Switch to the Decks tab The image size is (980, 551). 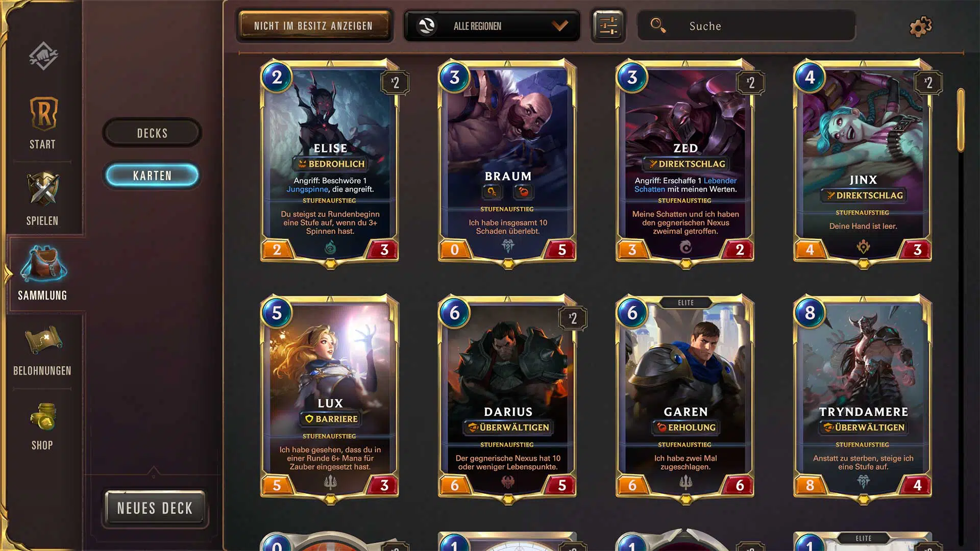click(x=152, y=133)
